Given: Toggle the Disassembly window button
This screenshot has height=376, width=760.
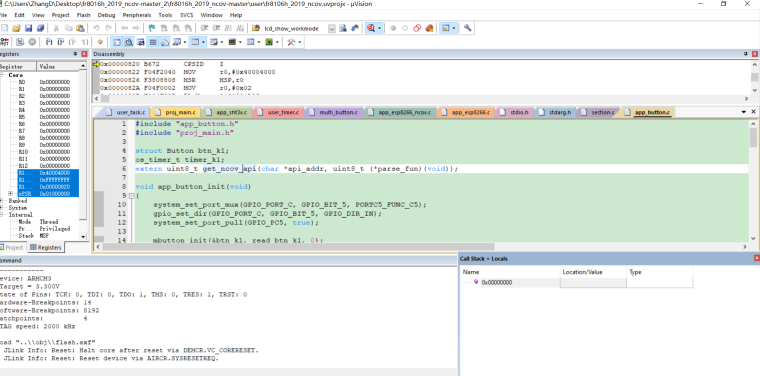Looking at the screenshot, I should tap(128, 42).
